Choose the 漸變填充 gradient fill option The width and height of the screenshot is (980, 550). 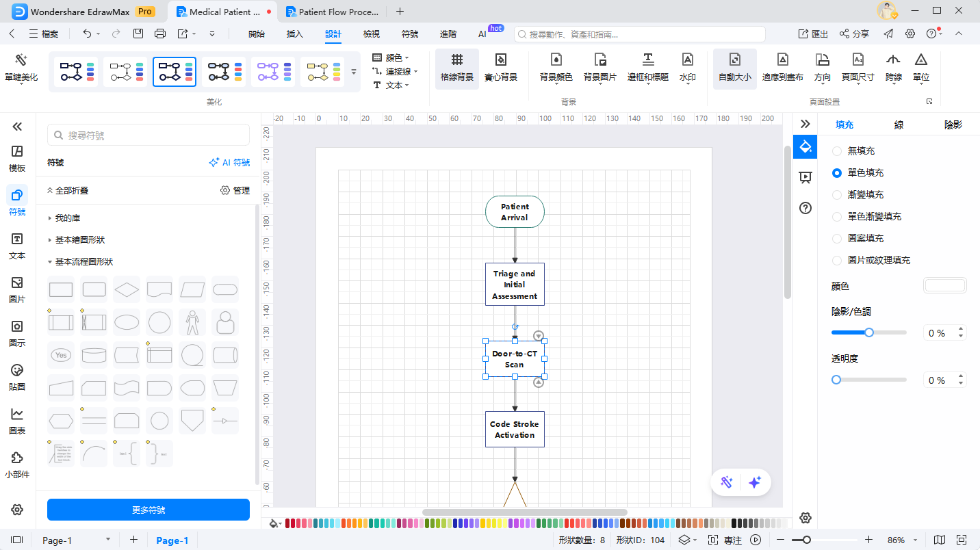[x=836, y=195]
